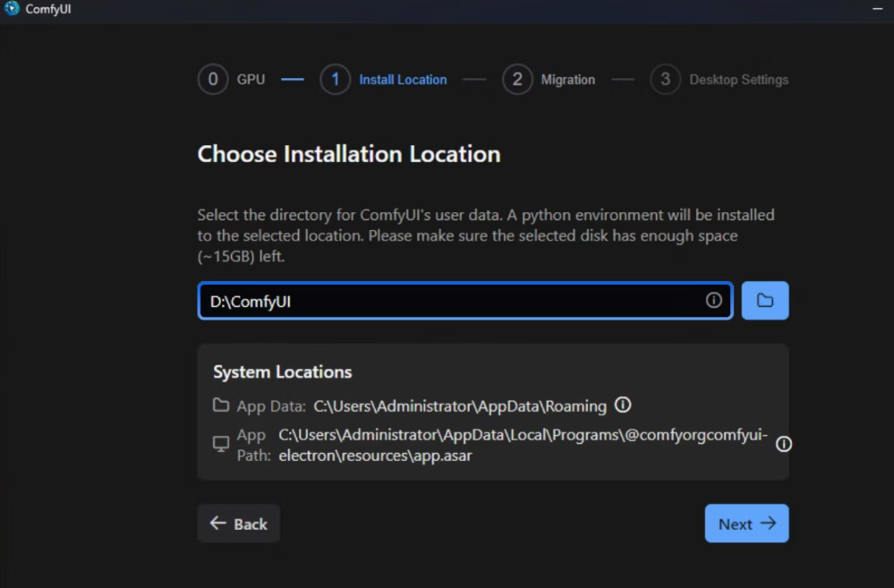Click the monitor icon beside App Path
The height and width of the screenshot is (588, 894).
221,444
